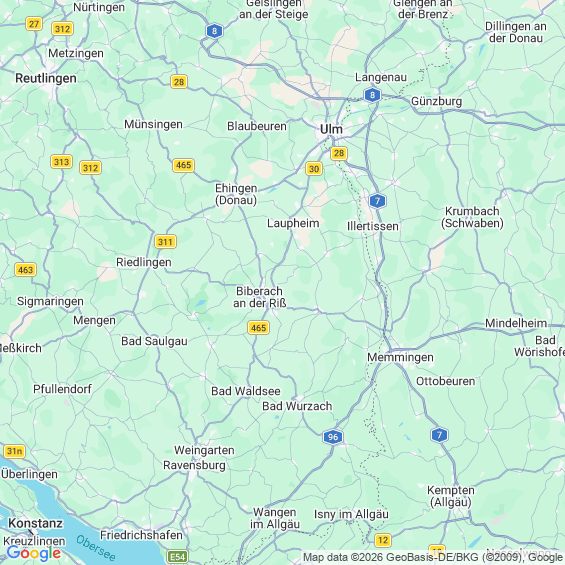Image resolution: width=565 pixels, height=565 pixels.
Task: Click the Biberach an der Riß label
Action: tap(259, 297)
